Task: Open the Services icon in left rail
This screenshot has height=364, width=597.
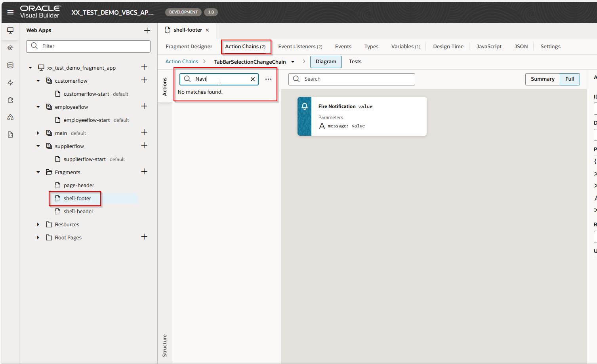Action: pyautogui.click(x=10, y=48)
